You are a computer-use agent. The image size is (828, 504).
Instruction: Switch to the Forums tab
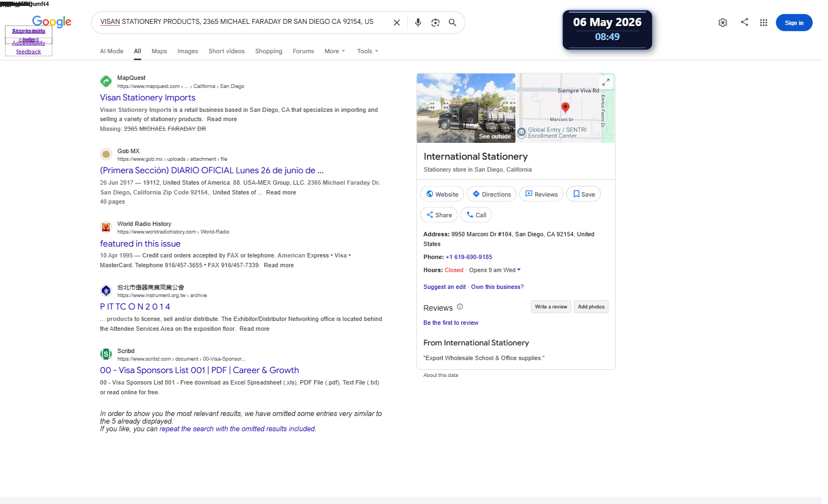303,51
